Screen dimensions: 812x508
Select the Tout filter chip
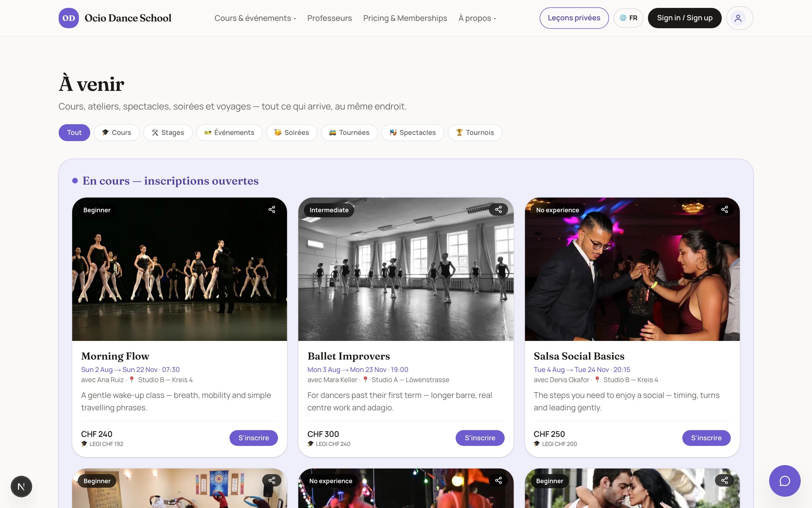tap(74, 133)
